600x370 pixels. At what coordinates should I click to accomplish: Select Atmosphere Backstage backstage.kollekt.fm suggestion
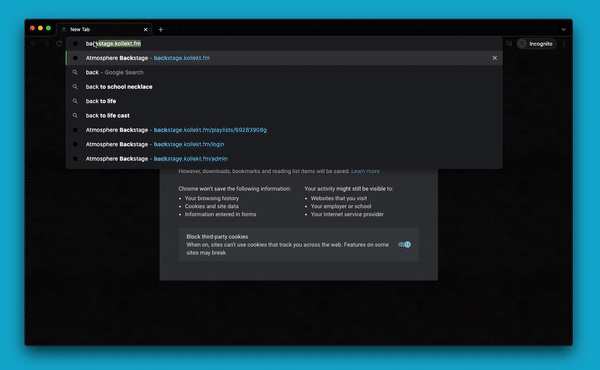(284, 58)
